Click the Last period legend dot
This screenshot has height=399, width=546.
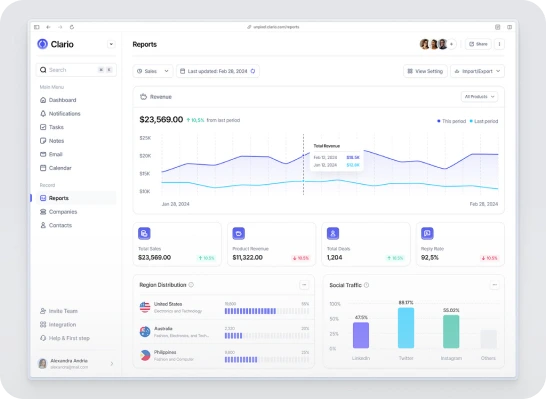(x=471, y=121)
